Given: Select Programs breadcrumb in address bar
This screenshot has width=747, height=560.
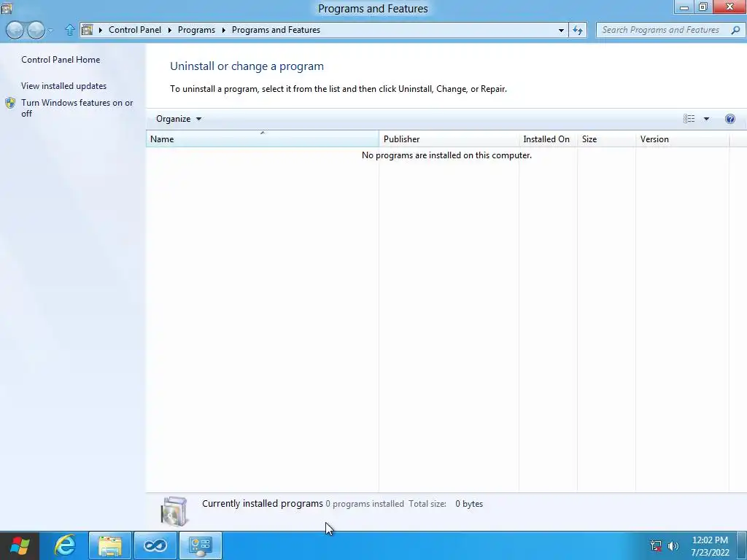Looking at the screenshot, I should tap(196, 30).
